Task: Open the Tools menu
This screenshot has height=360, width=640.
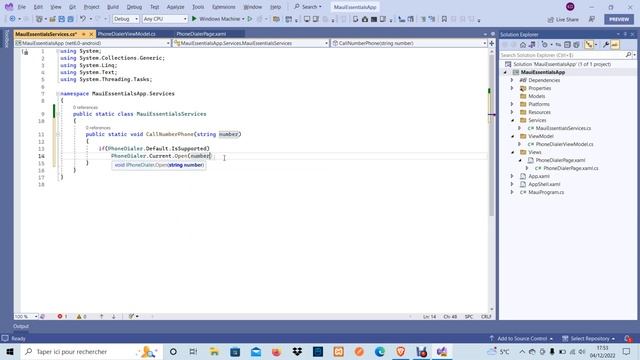Action: click(198, 7)
